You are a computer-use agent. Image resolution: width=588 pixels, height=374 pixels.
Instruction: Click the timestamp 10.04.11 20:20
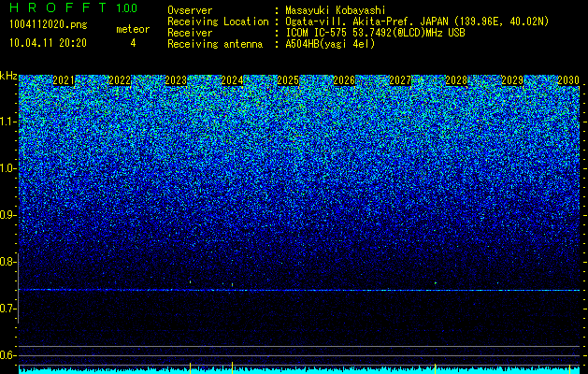click(48, 43)
